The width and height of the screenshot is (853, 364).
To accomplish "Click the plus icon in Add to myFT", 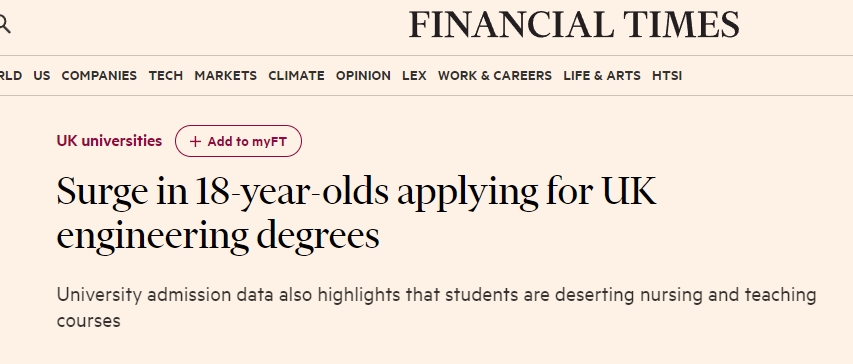I will pyautogui.click(x=195, y=141).
